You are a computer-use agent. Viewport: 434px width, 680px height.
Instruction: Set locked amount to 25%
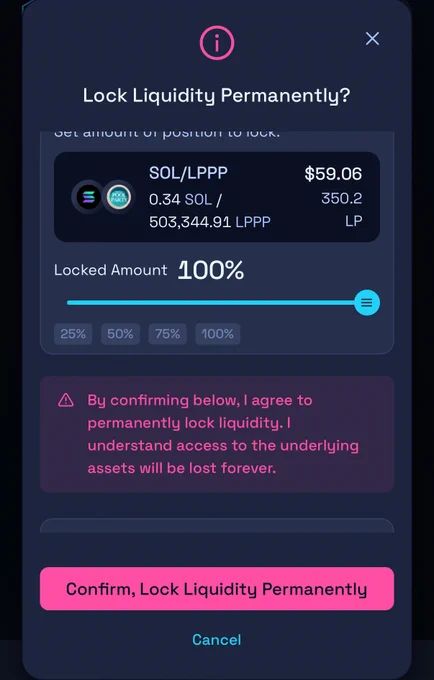(73, 334)
